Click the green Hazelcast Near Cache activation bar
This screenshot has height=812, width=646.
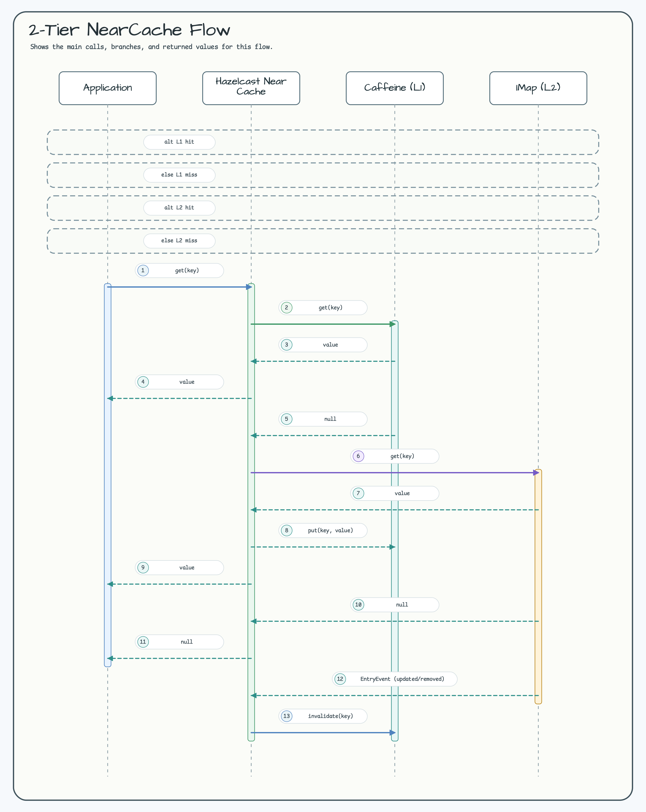pos(251,512)
